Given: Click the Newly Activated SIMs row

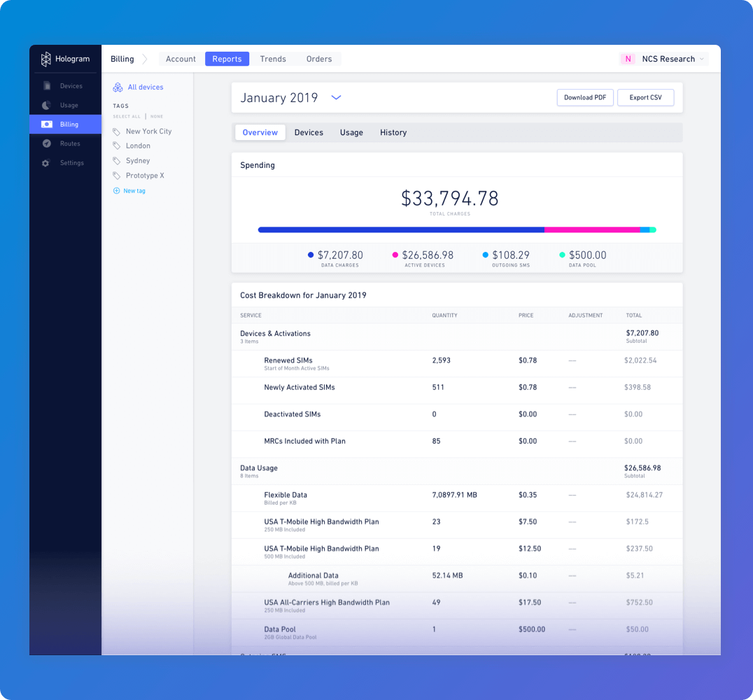Looking at the screenshot, I should pos(457,391).
